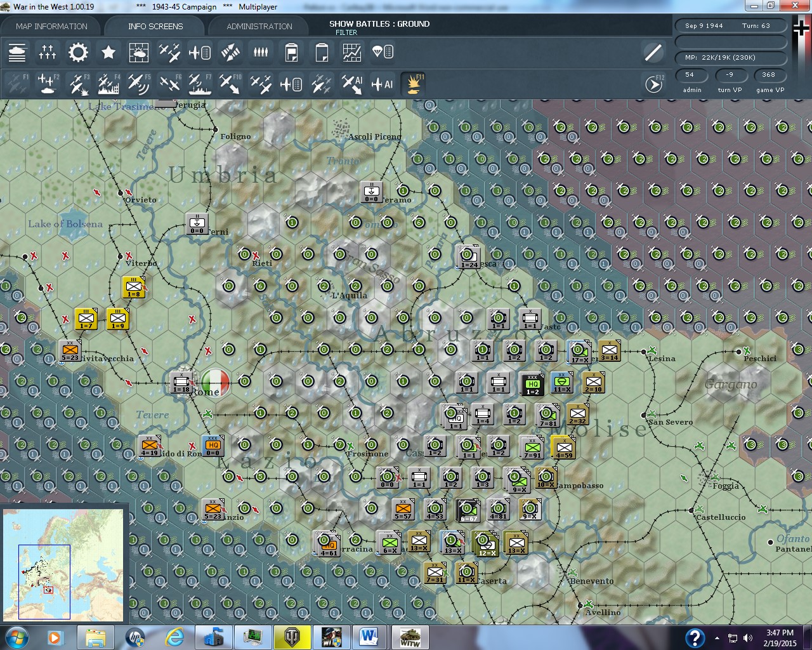Click the diagonal slash icon top right
The image size is (812, 650).
(x=653, y=52)
